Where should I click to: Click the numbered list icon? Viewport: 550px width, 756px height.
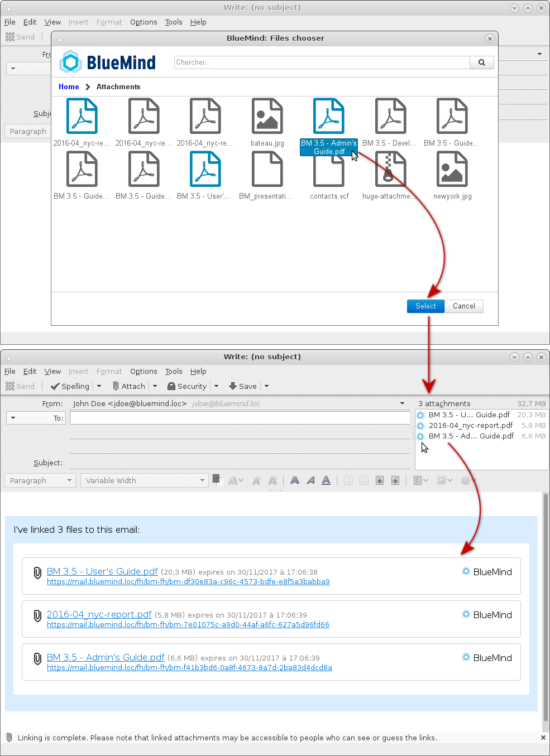coord(364,480)
